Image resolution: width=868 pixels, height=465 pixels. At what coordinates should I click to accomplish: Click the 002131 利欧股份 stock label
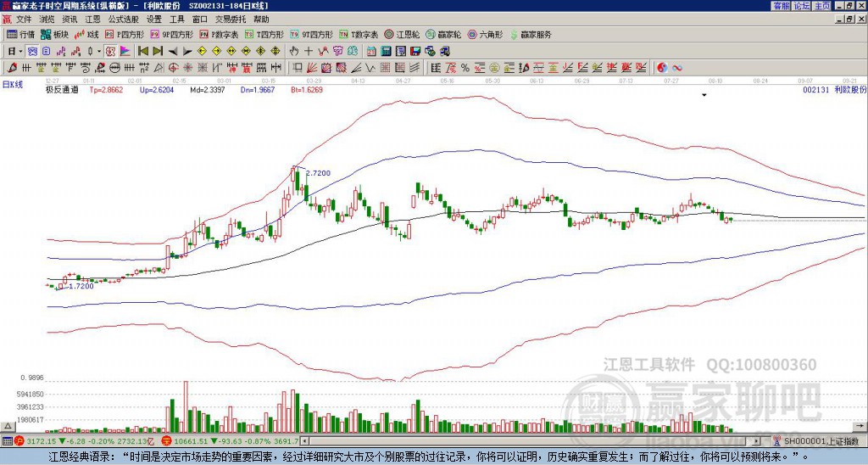click(834, 89)
